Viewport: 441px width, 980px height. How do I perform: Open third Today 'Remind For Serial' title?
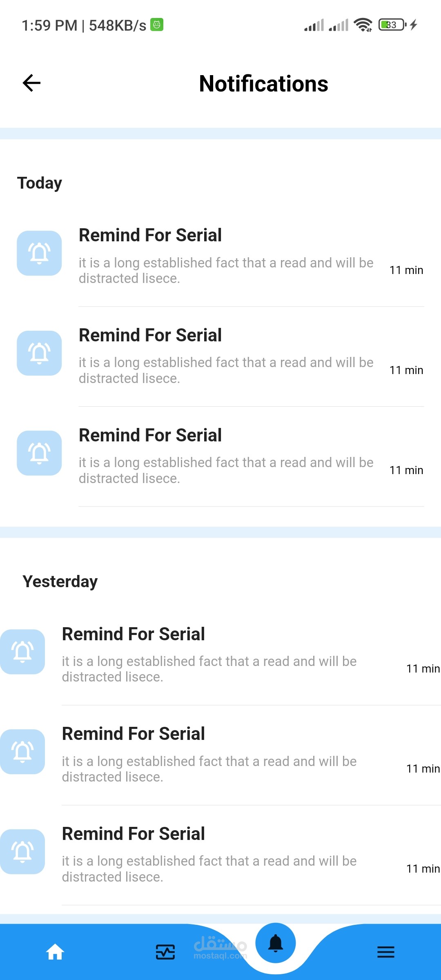[150, 436]
